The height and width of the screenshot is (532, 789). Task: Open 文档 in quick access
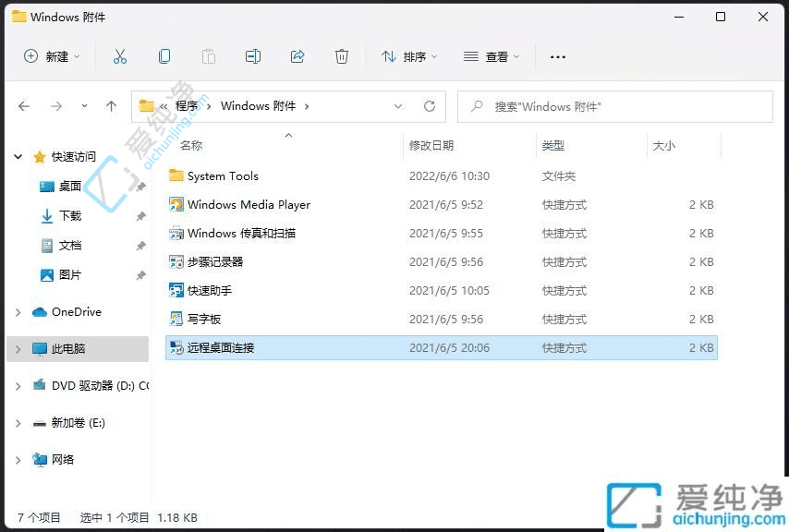pos(70,246)
